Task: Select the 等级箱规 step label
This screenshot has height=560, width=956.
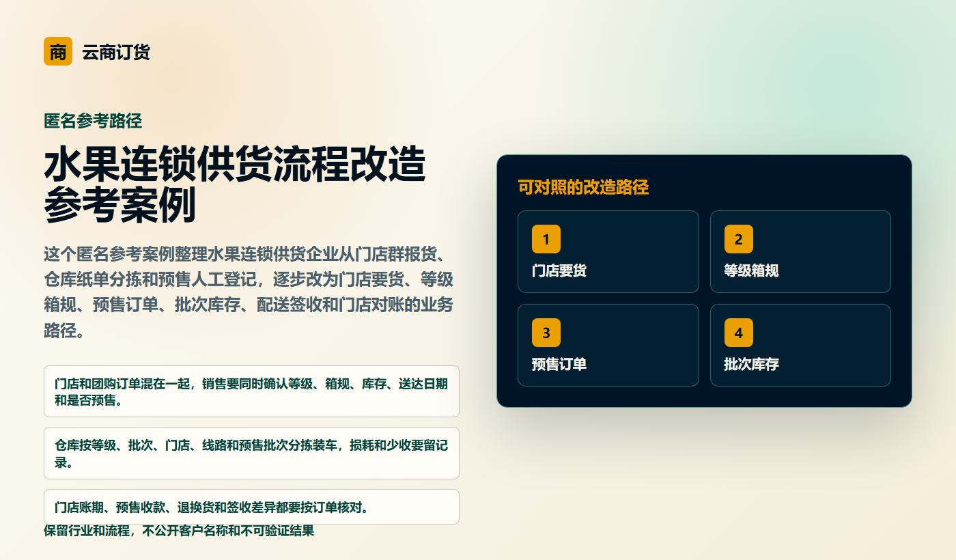Action: (x=752, y=270)
